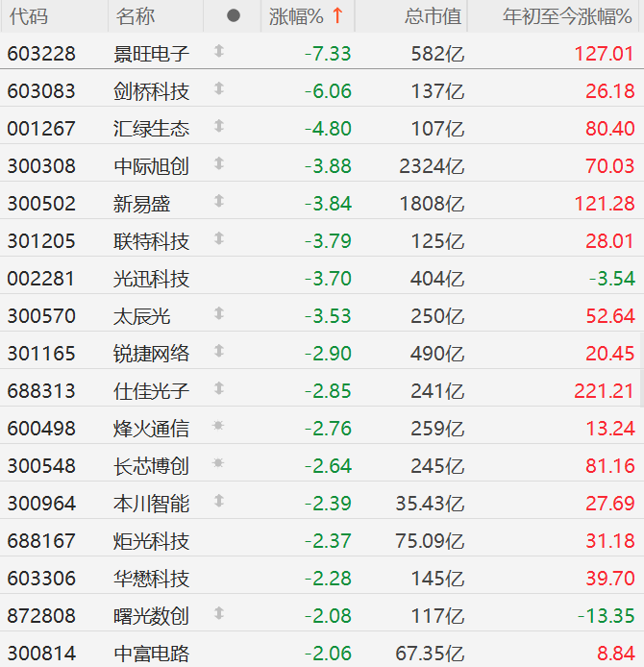Click stock code 688313
The width and height of the screenshot is (644, 667).
click(41, 391)
